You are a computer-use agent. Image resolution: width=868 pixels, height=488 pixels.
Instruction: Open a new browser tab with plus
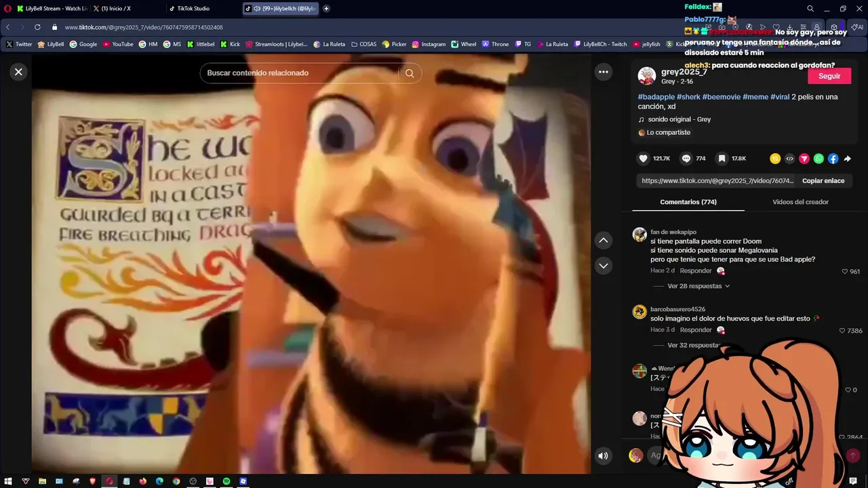point(326,9)
